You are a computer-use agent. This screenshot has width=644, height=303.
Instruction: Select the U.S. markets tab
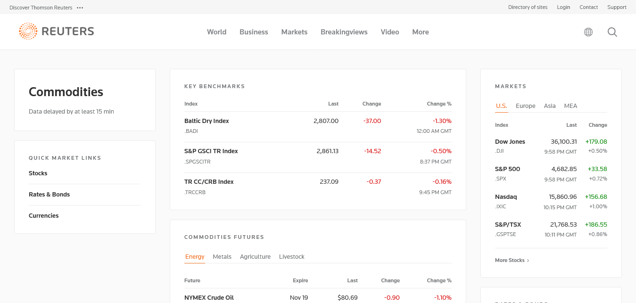coord(501,106)
